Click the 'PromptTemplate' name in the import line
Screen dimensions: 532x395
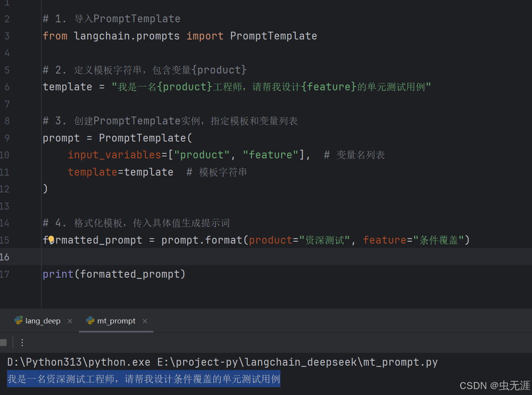point(273,36)
